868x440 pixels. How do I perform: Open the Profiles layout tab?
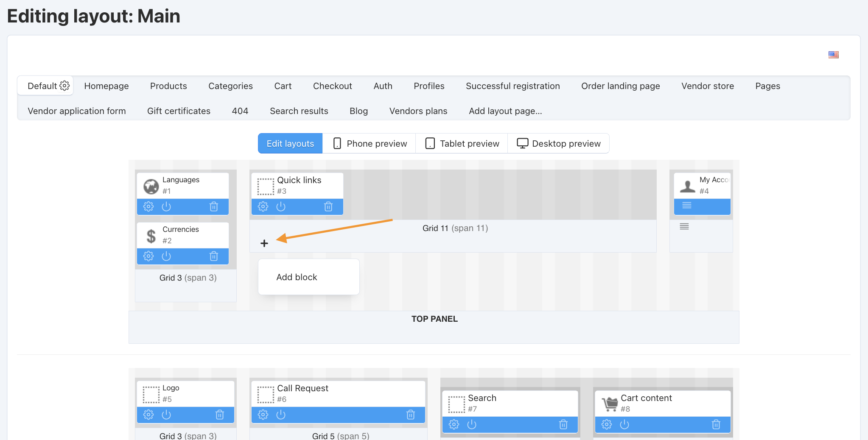[x=429, y=86]
